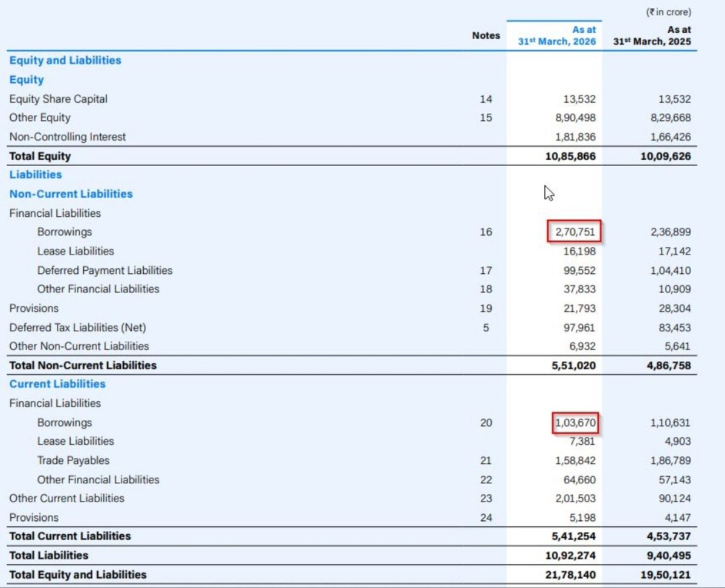The height and width of the screenshot is (588, 725).
Task: Click the 'Notes' column header
Action: coord(486,36)
